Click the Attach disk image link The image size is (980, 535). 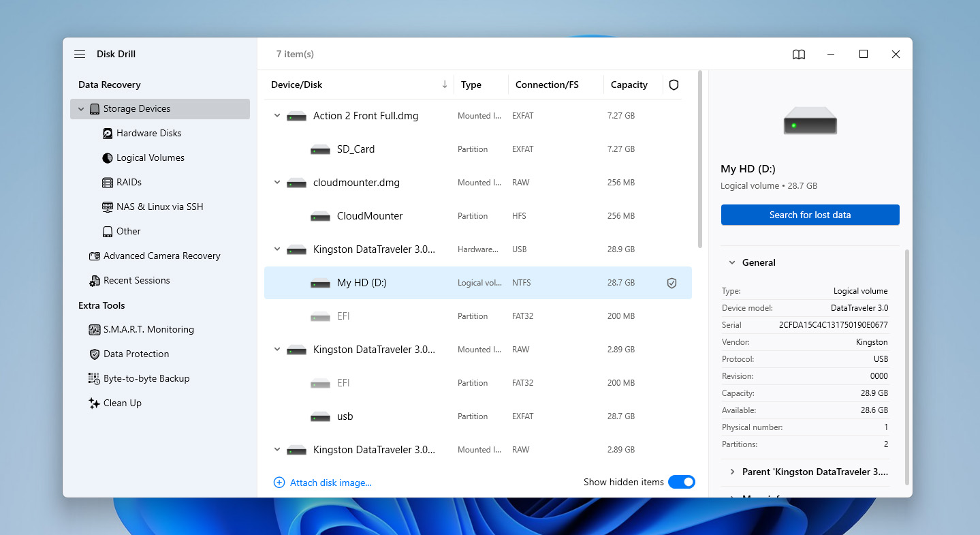click(322, 482)
